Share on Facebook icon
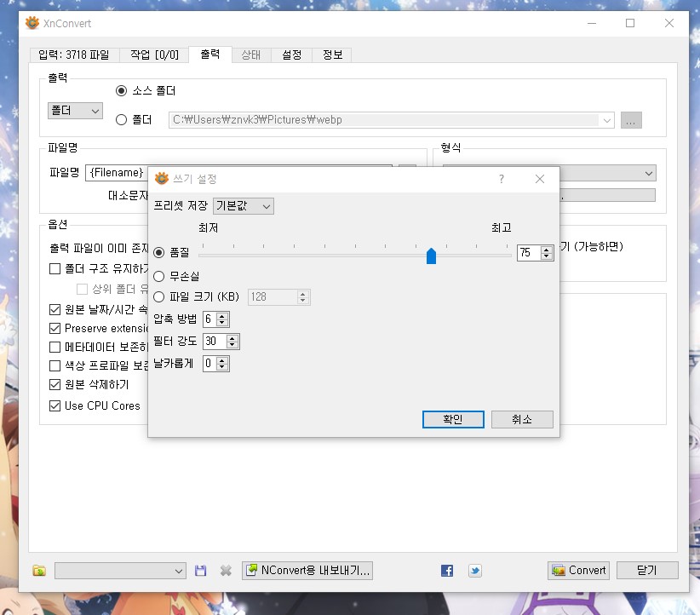Image resolution: width=700 pixels, height=615 pixels. click(x=447, y=571)
